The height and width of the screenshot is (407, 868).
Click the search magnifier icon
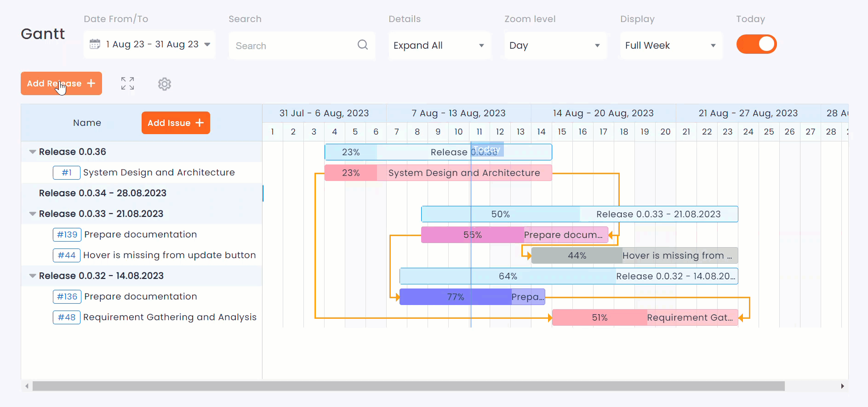tap(362, 45)
